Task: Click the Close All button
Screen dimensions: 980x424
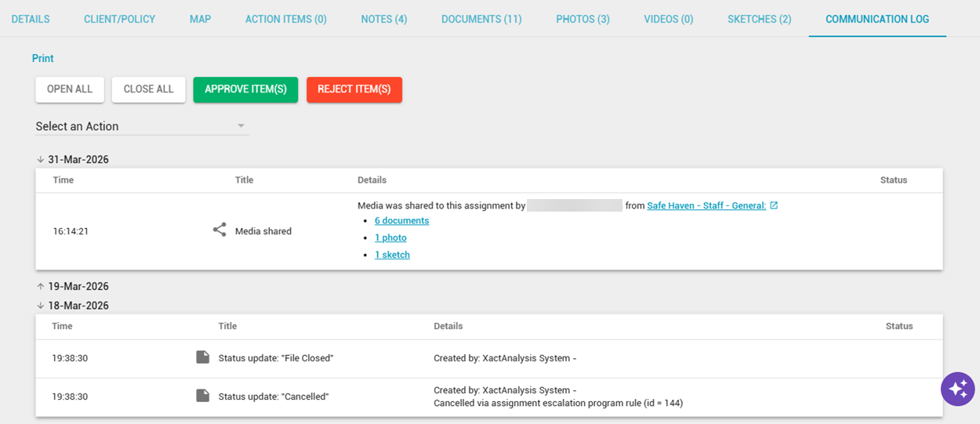Action: coord(148,89)
